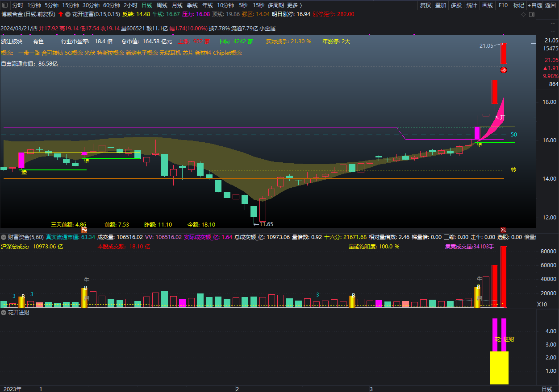The image size is (559, 392).
Task: Expand the 花开迎富 indicator dropdown
Action: [x=68, y=14]
